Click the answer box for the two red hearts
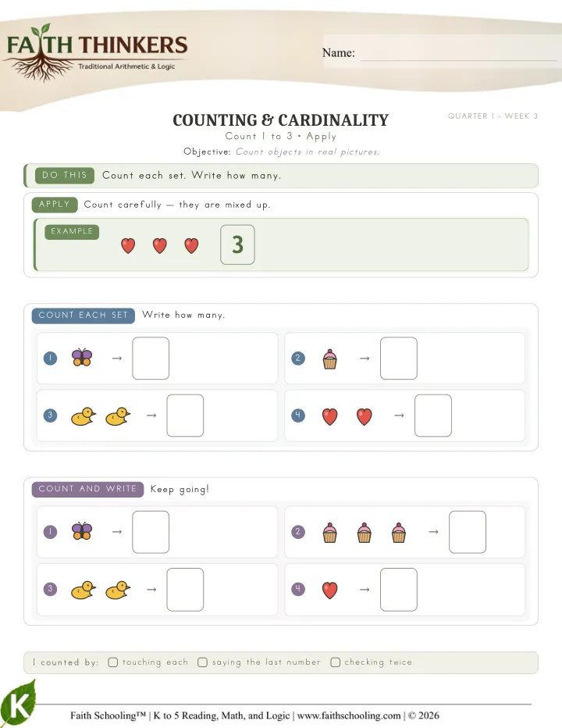 (433, 416)
